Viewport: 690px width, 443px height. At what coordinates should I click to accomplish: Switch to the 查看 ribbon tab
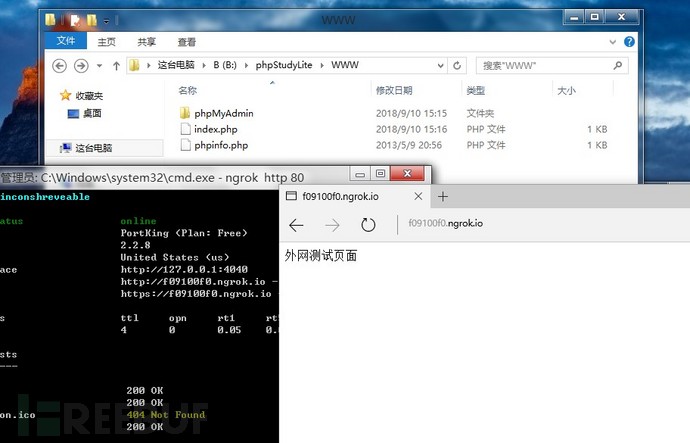coord(186,42)
